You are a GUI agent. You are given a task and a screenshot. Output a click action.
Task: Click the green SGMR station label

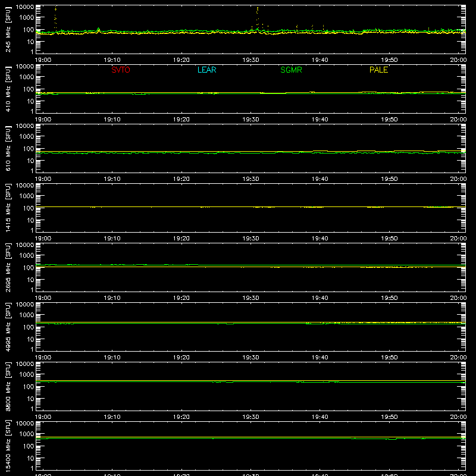pyautogui.click(x=291, y=70)
